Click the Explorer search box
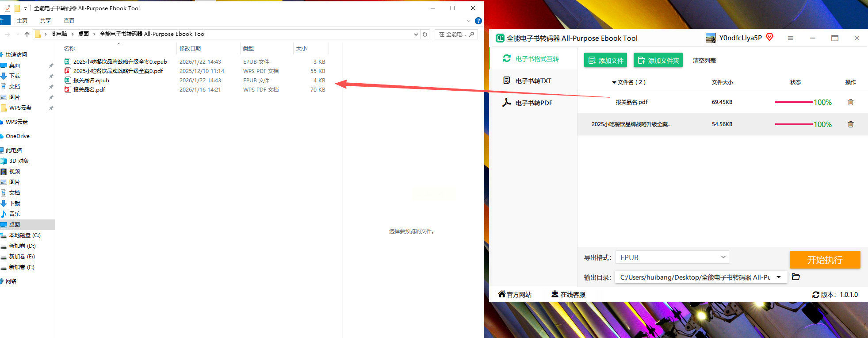This screenshot has width=868, height=338. coord(456,34)
